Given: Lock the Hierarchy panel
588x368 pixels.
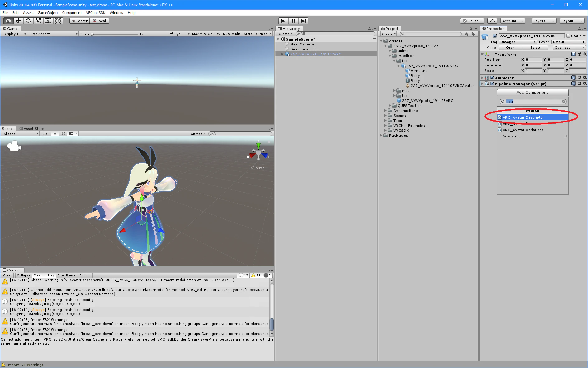Looking at the screenshot, I should click(x=369, y=29).
